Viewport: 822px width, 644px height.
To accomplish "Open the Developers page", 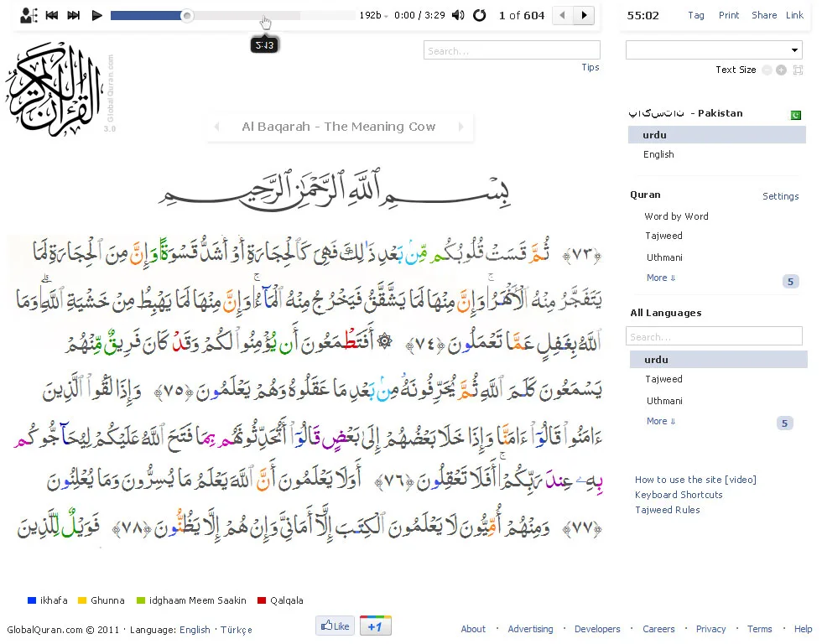I will pyautogui.click(x=597, y=629).
